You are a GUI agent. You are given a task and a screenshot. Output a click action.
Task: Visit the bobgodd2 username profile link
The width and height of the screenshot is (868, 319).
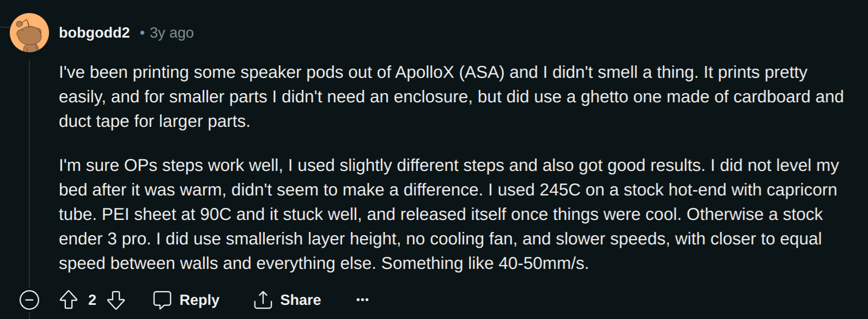coord(94,33)
